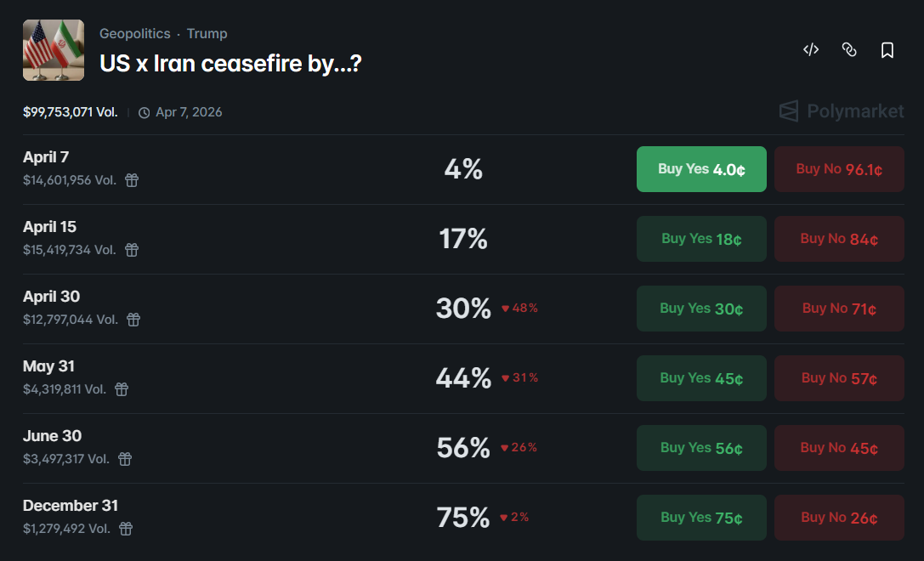Click the market title US x Iran ceasefire

click(x=230, y=63)
